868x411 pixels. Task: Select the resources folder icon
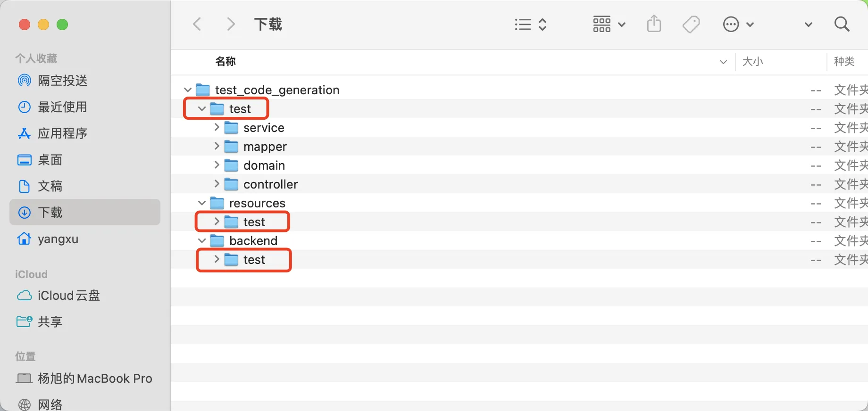coord(217,203)
